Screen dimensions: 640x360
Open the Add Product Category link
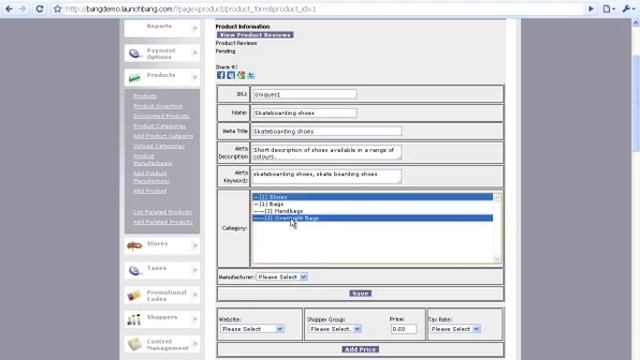click(163, 136)
